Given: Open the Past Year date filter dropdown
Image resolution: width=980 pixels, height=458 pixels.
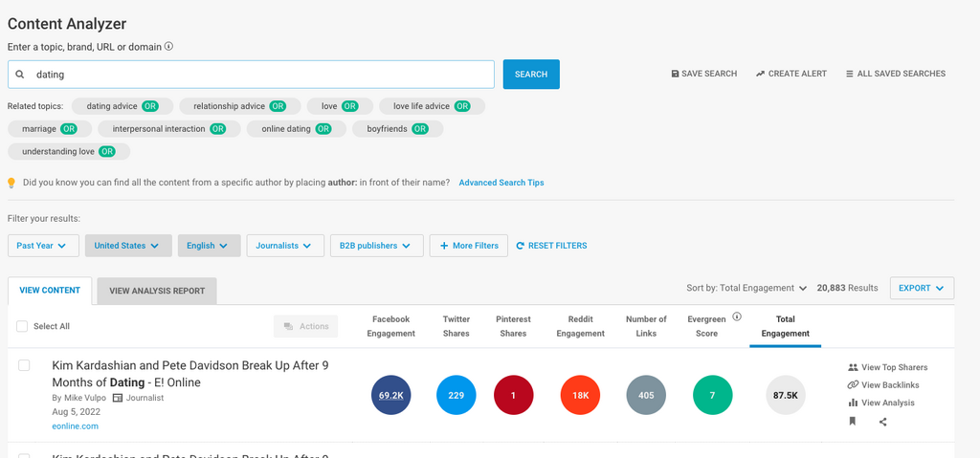Looking at the screenshot, I should 43,246.
